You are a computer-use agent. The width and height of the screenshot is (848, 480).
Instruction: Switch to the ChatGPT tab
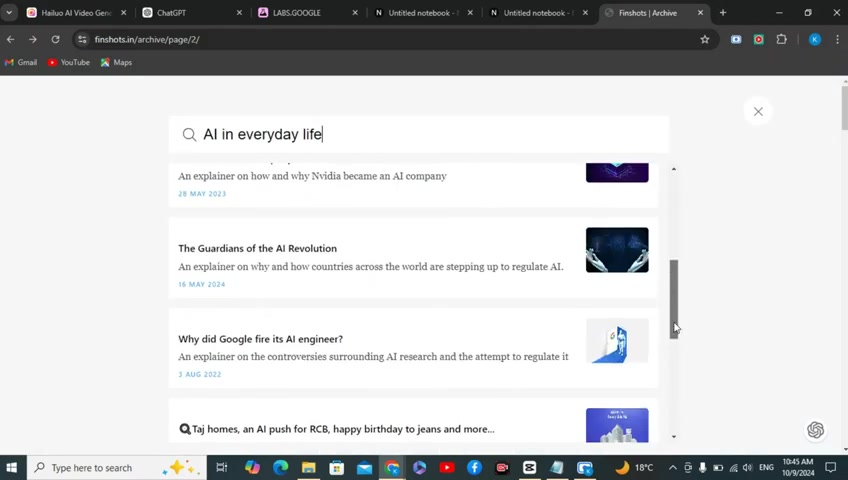tap(193, 12)
